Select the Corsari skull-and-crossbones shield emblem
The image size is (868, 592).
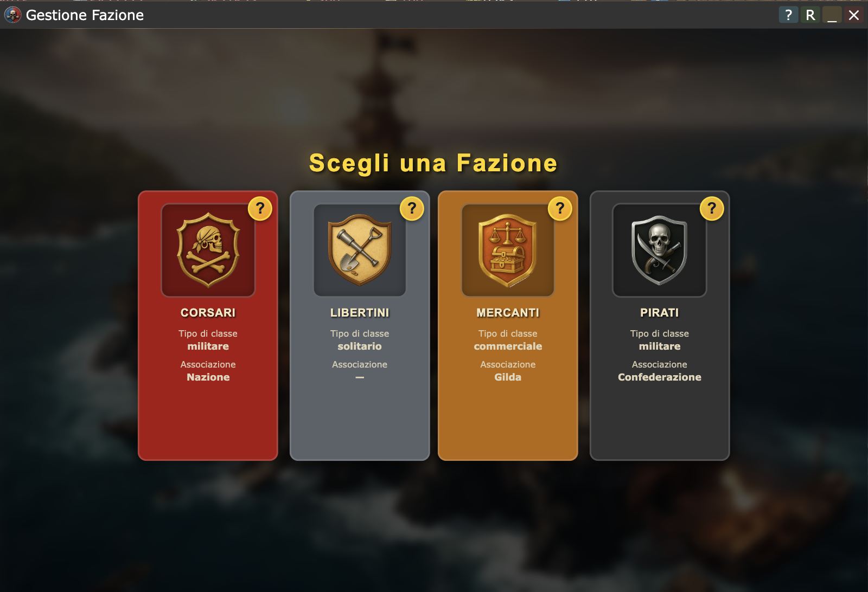tap(208, 250)
